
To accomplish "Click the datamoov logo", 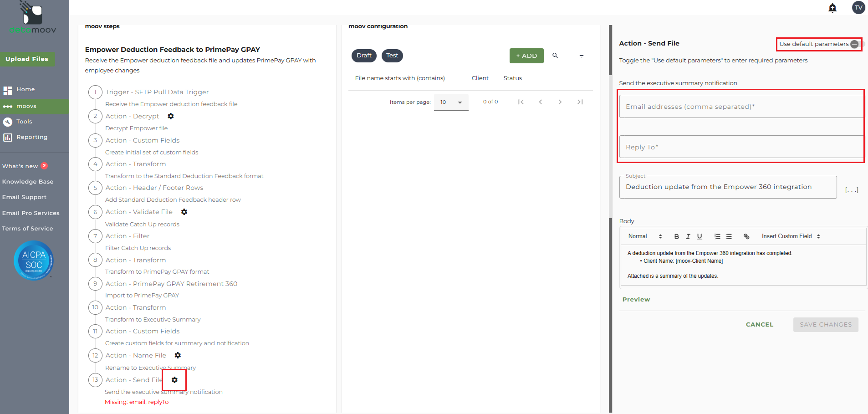I will click(33, 18).
